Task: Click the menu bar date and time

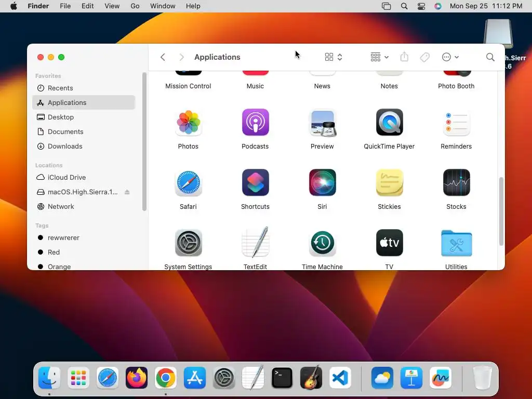Action: [x=486, y=6]
